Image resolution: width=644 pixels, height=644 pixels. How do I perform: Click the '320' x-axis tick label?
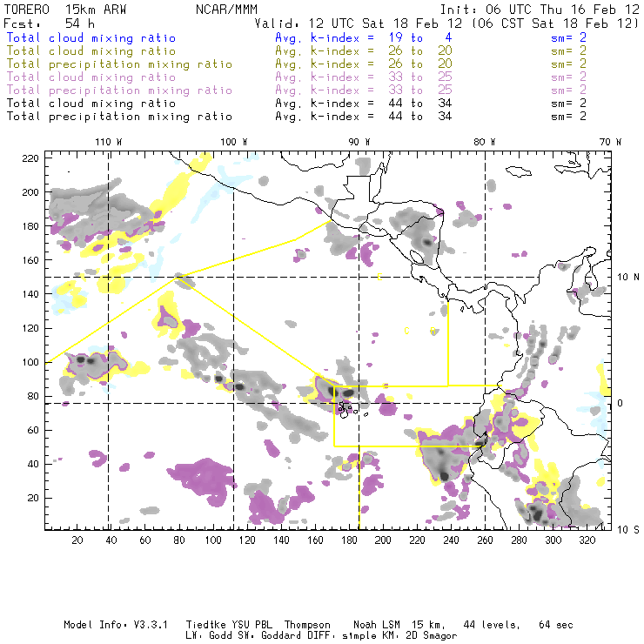[587, 540]
